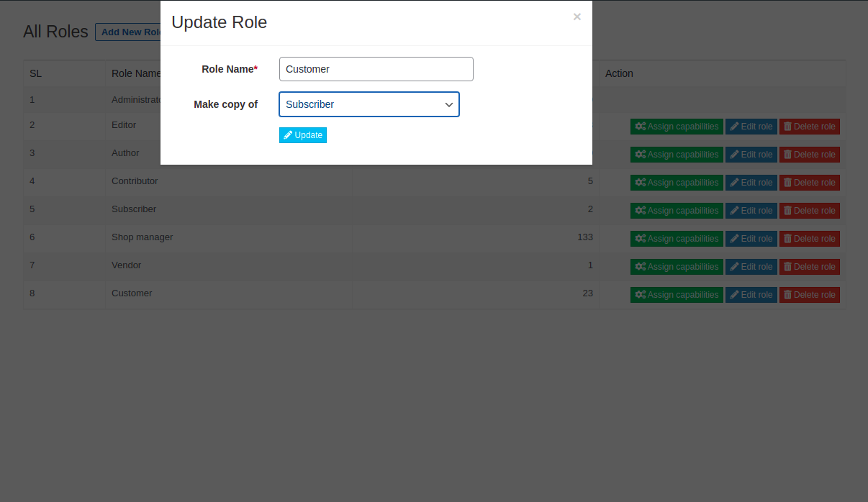Delete the Vendor role
Image resolution: width=868 pixels, height=502 pixels.
(810, 267)
